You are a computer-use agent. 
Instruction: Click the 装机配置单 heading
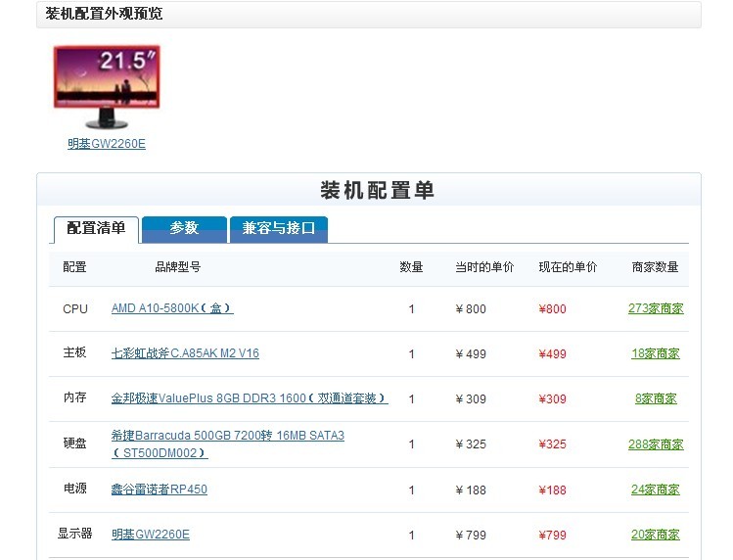coord(378,190)
